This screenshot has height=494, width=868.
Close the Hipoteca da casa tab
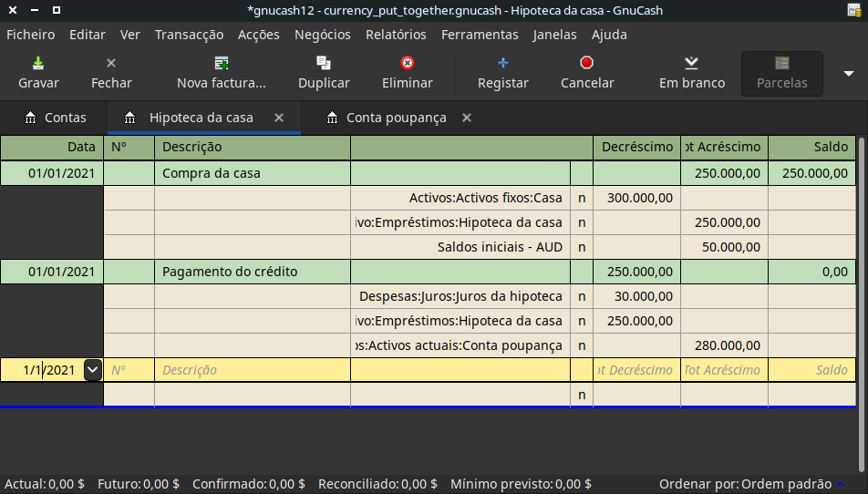click(x=279, y=118)
